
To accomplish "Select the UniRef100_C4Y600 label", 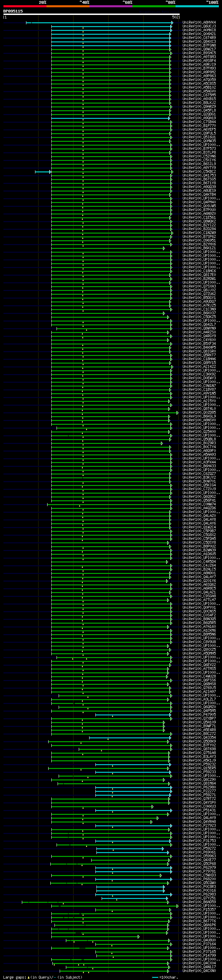I will tap(199, 340).
